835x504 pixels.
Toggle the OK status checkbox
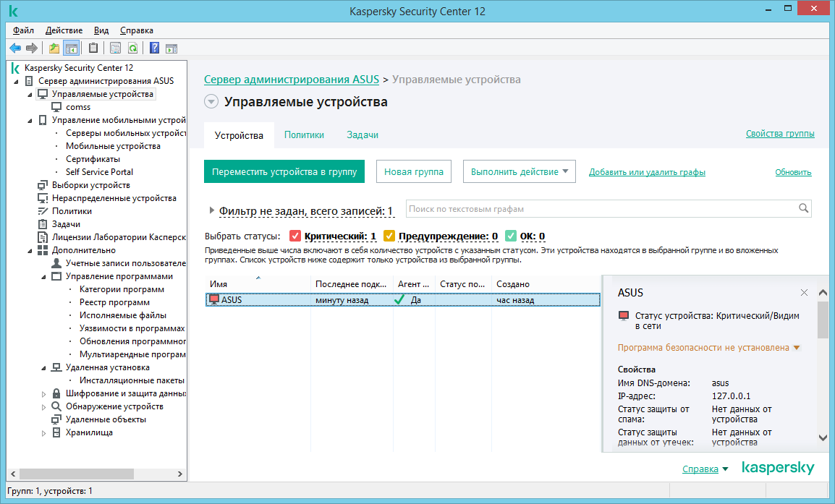point(511,236)
